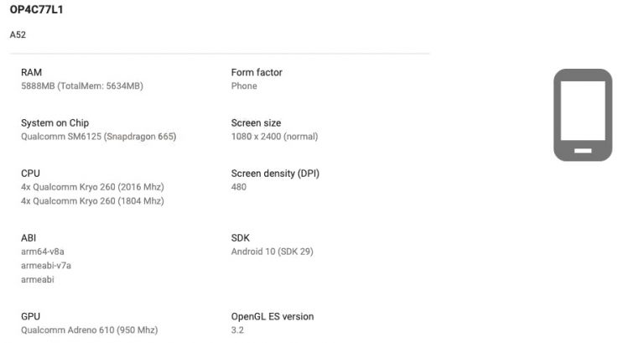Viewport: 644px width, 343px height.
Task: Click the RAM heading
Action: (x=31, y=73)
